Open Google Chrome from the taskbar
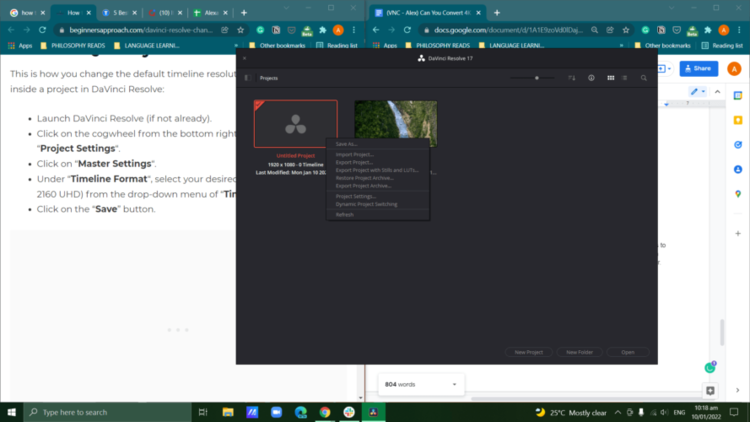The width and height of the screenshot is (750, 422). point(325,412)
